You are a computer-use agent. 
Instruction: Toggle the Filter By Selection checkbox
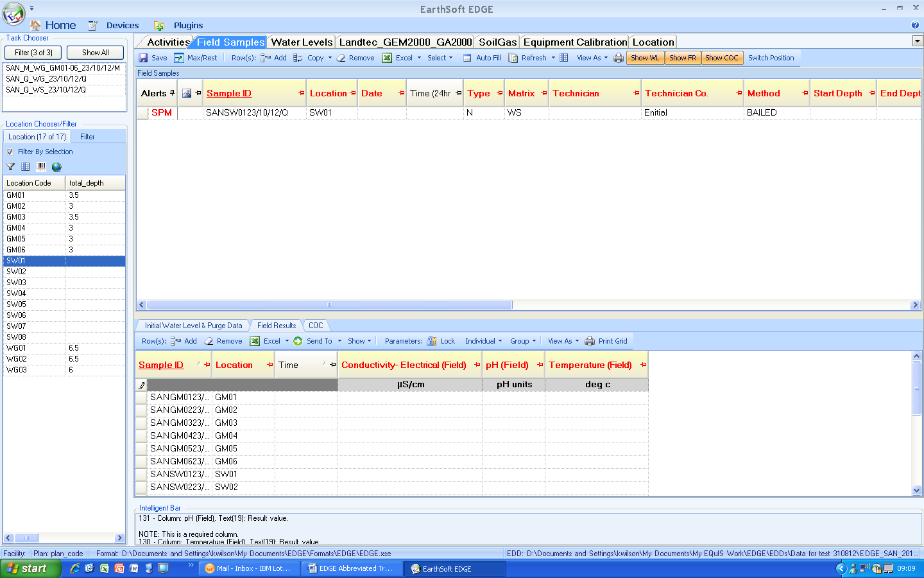coord(10,152)
